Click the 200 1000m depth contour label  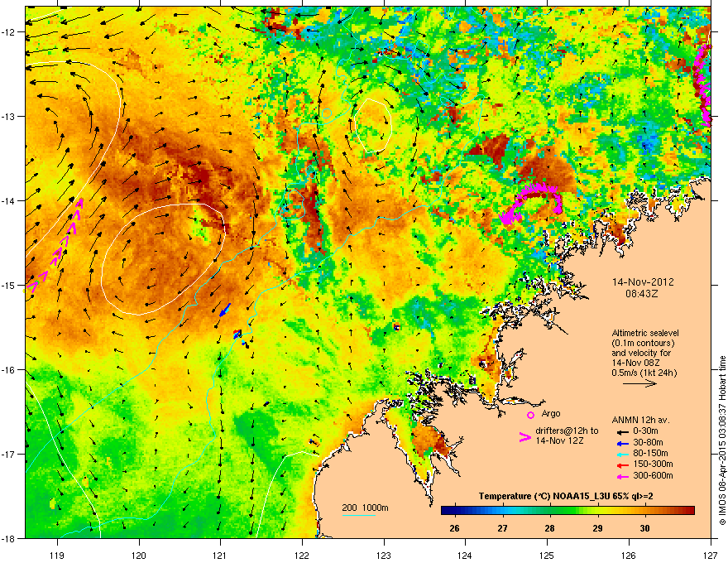coord(365,508)
